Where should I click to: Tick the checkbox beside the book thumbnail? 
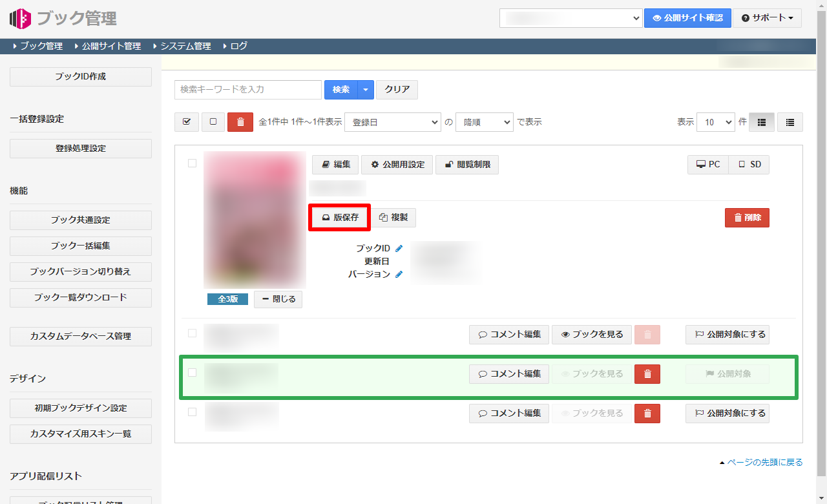point(192,163)
